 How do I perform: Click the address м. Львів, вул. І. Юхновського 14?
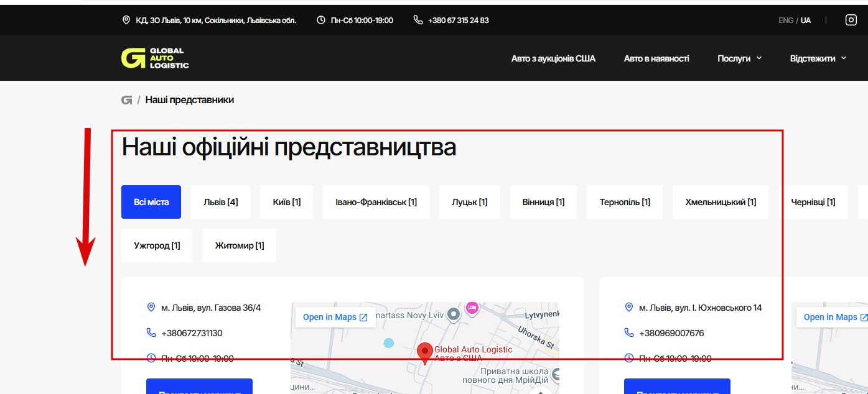(x=701, y=308)
